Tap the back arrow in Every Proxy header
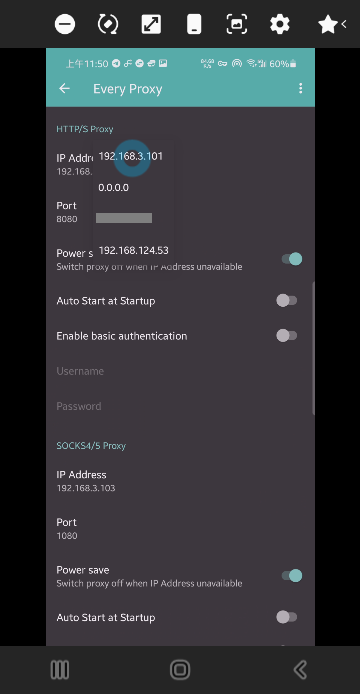Image resolution: width=360 pixels, height=694 pixels. (65, 89)
